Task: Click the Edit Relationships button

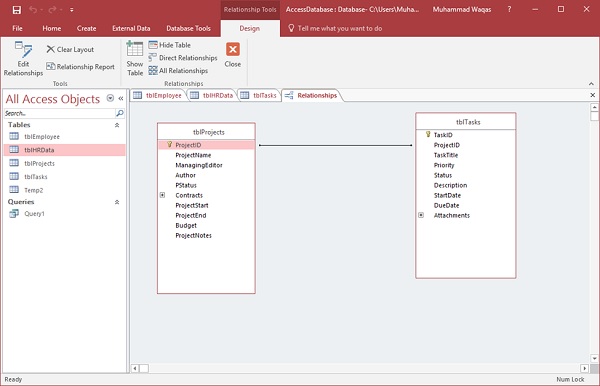Action: [23, 59]
